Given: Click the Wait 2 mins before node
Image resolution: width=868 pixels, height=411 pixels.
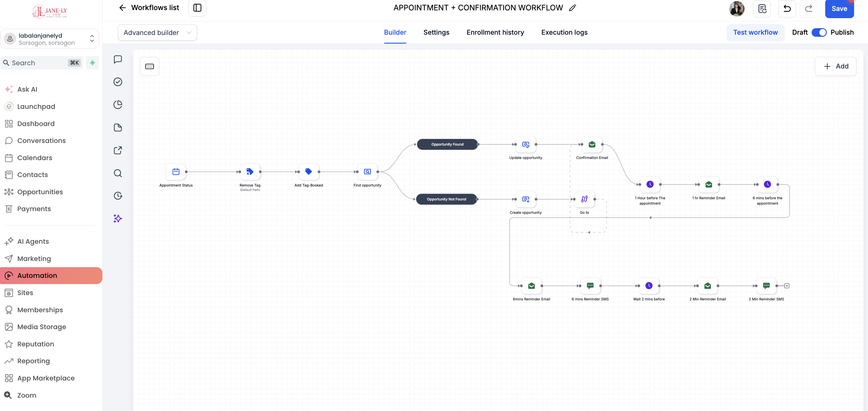Looking at the screenshot, I should 649,286.
